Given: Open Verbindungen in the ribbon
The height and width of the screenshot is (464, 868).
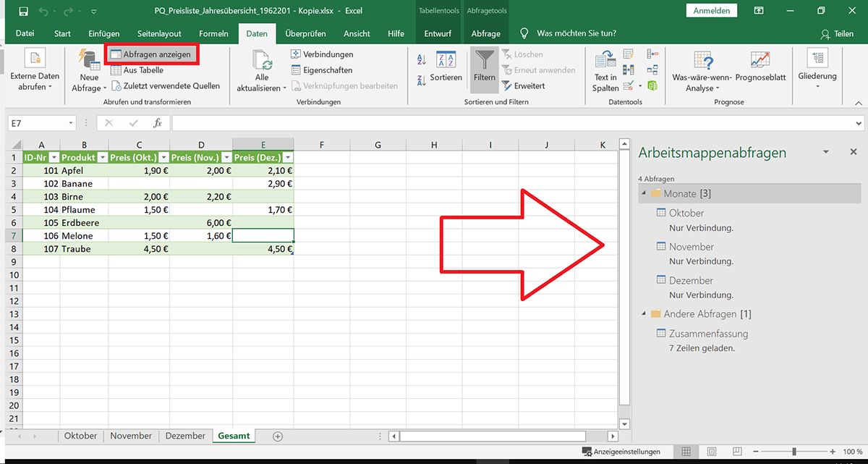Looking at the screenshot, I should 322,54.
